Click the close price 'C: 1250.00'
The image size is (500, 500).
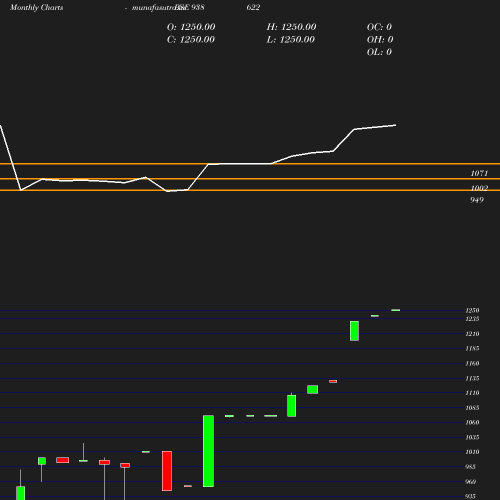coord(191,39)
